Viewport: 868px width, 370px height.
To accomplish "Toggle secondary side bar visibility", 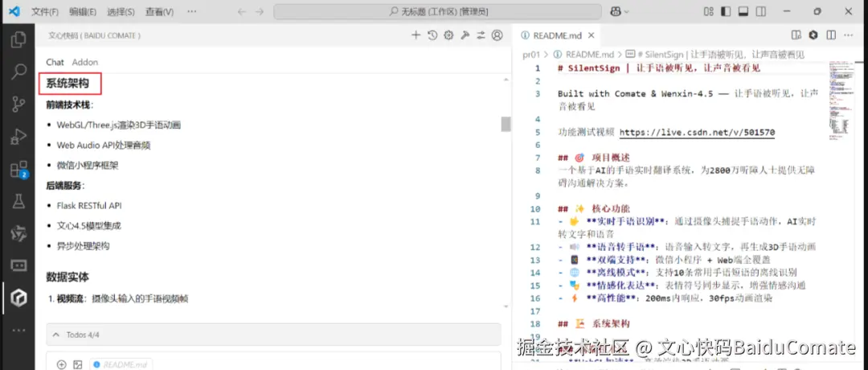I will (761, 11).
